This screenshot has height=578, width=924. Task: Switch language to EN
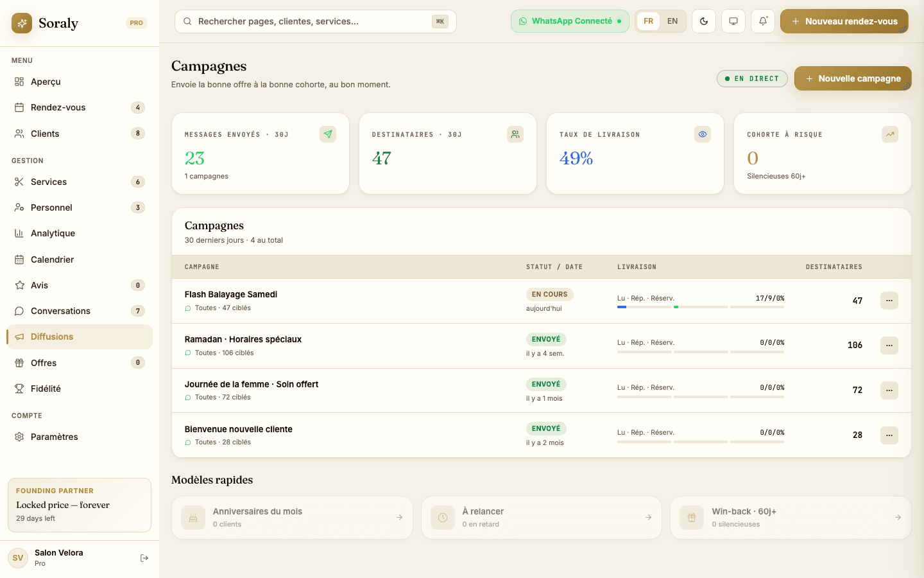click(x=672, y=21)
